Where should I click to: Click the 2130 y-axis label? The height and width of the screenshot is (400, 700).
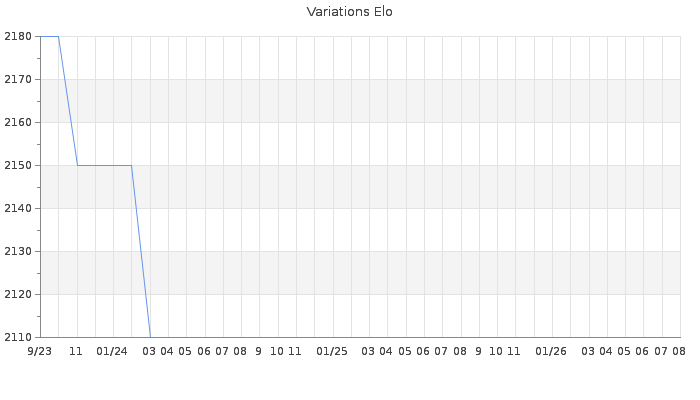click(18, 251)
